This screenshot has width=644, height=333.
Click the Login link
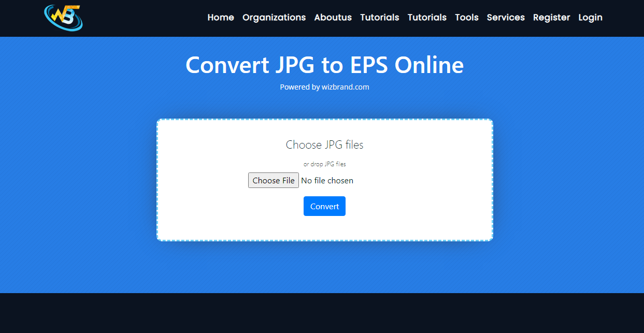point(590,18)
